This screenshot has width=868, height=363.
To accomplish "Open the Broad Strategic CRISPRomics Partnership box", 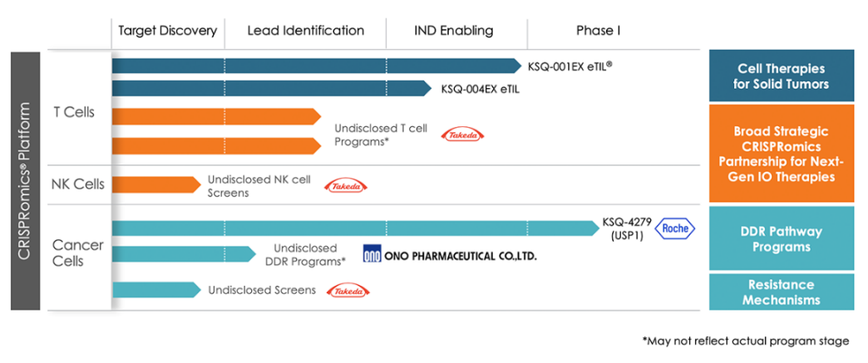I will point(781,154).
